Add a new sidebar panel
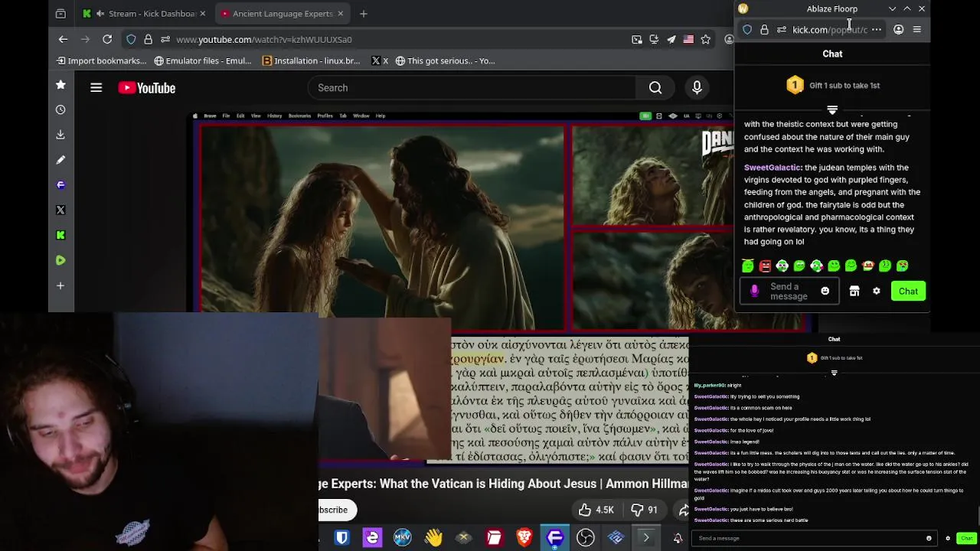The width and height of the screenshot is (980, 551). (x=60, y=285)
